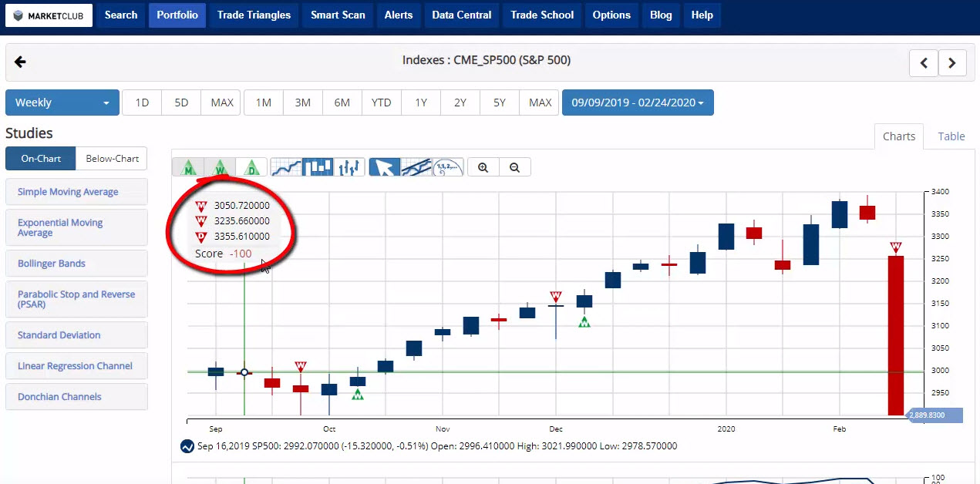The width and height of the screenshot is (980, 484).
Task: Switch to the candlestick chart type
Action: (x=318, y=167)
